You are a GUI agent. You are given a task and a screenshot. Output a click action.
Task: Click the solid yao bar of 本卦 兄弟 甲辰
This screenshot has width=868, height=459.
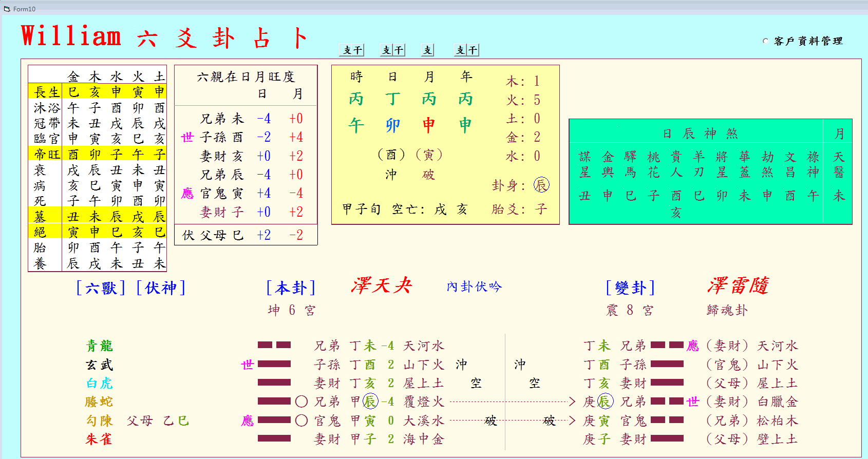274,401
